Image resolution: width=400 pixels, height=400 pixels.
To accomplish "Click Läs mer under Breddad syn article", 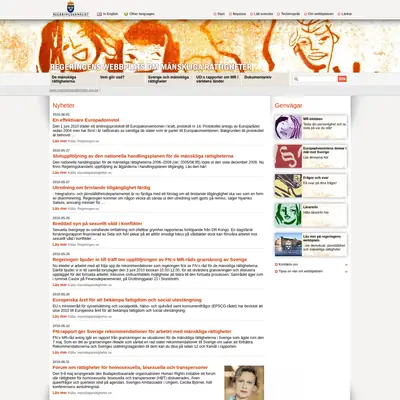I will pos(60,245).
